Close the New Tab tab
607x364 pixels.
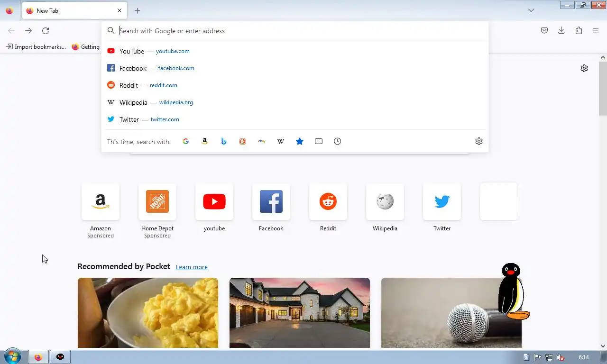coord(120,10)
